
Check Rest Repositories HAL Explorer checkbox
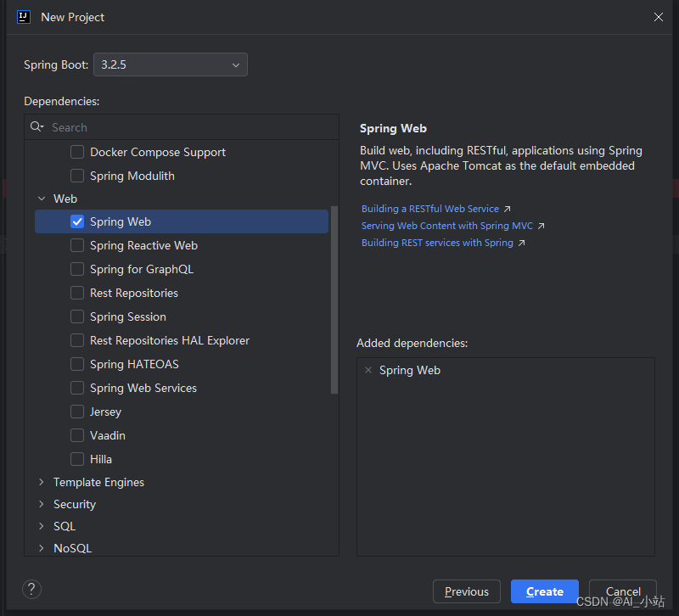(x=77, y=341)
